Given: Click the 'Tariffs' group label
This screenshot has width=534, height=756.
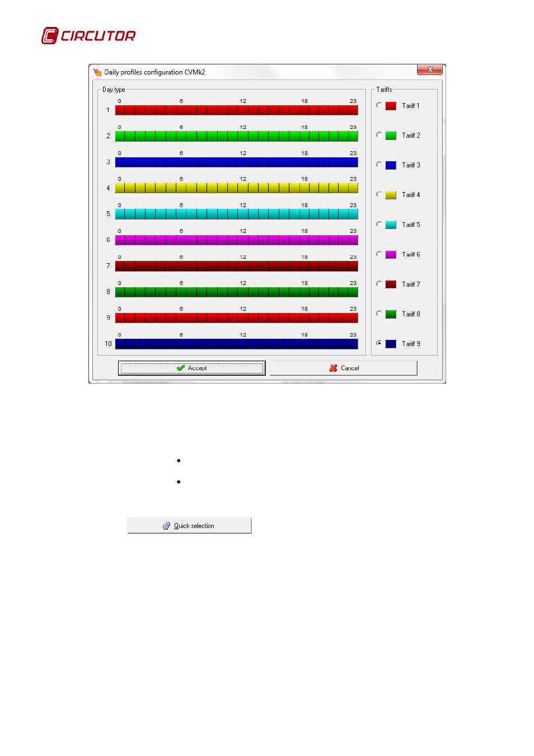Looking at the screenshot, I should 384,90.
